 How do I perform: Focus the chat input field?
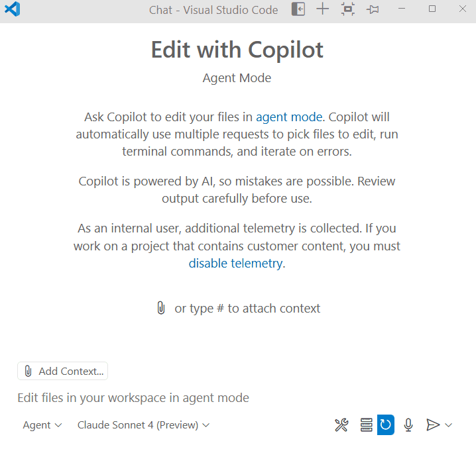pyautogui.click(x=237, y=397)
